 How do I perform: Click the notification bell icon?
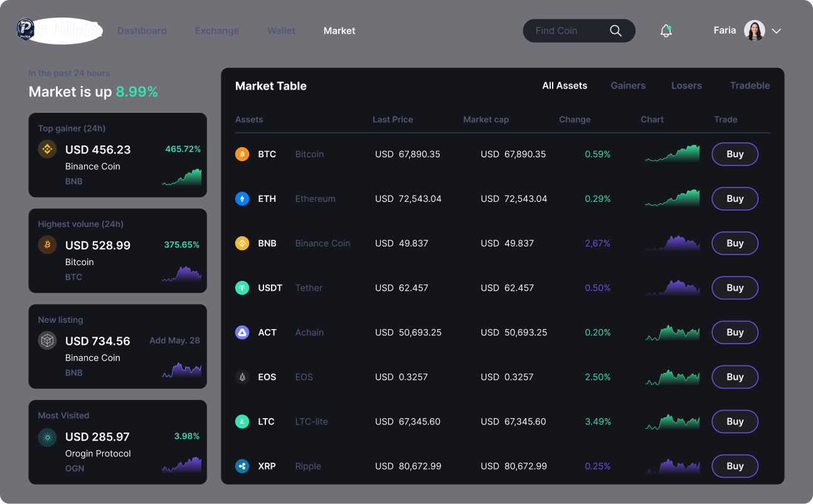tap(666, 31)
